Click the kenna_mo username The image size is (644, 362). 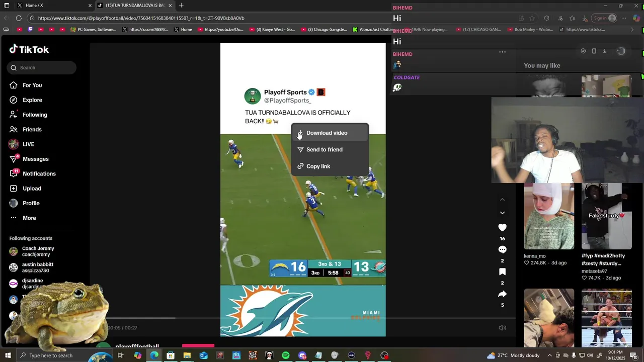point(535,256)
